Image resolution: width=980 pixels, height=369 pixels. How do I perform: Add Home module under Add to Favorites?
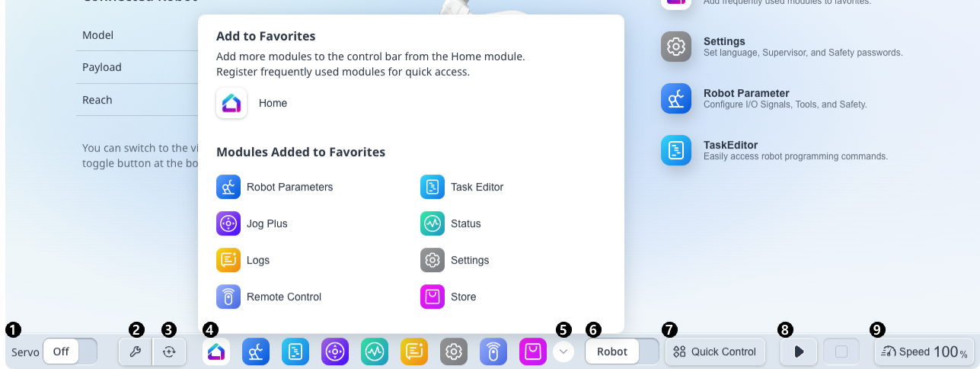click(x=252, y=103)
